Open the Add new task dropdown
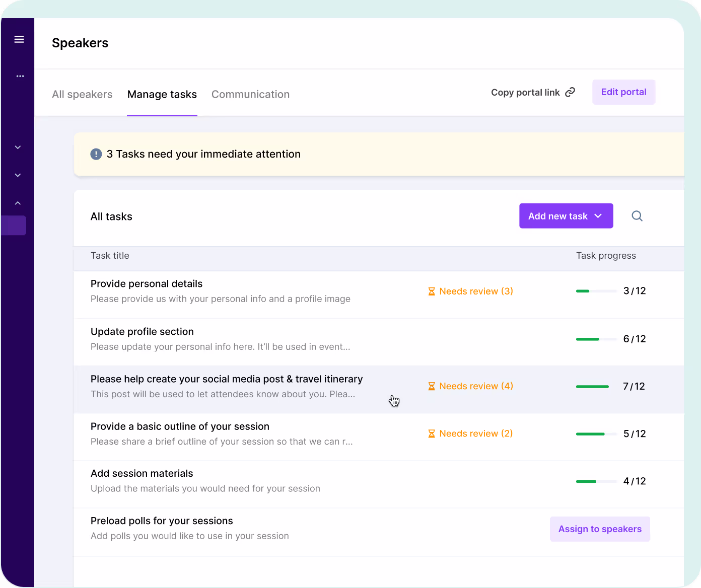 point(566,216)
